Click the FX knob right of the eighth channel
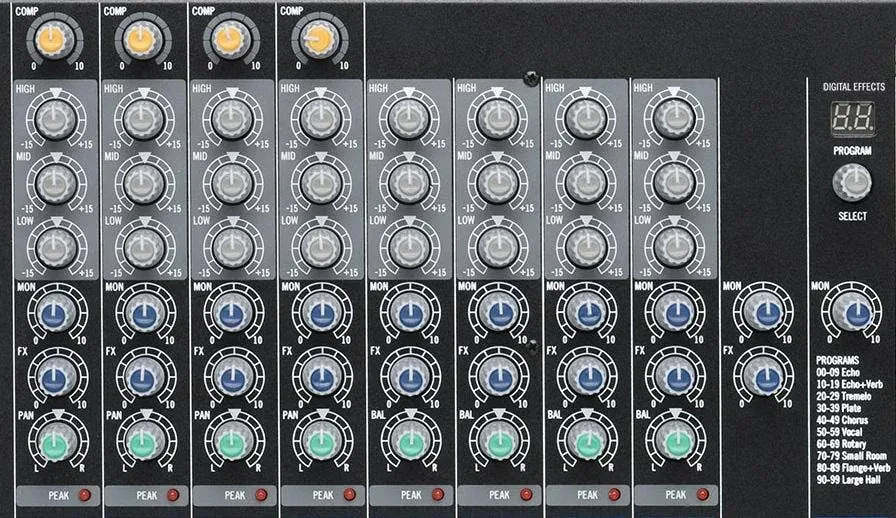 [x=765, y=377]
